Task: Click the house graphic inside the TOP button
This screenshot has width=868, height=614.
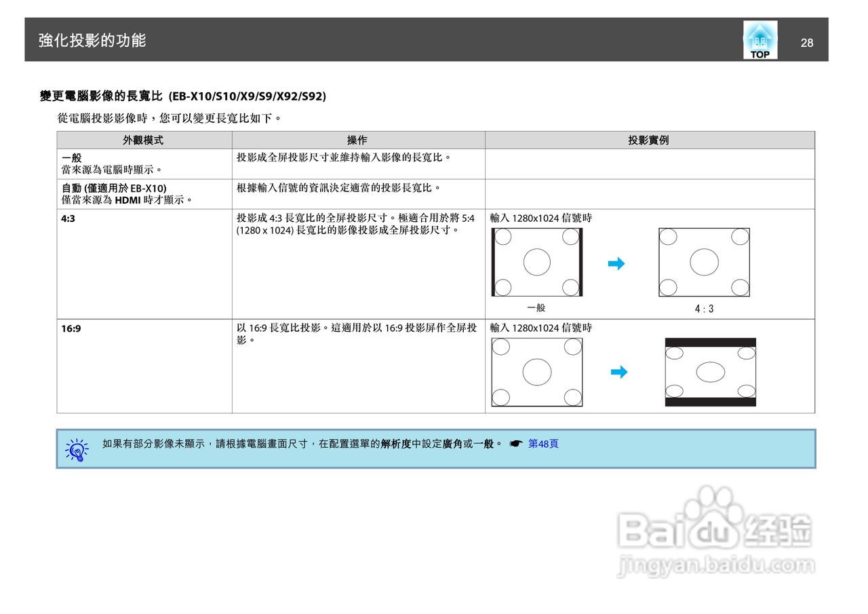Action: click(760, 35)
